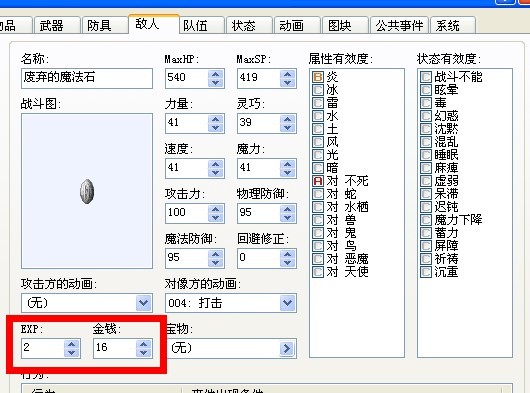This screenshot has height=393, width=530.
Task: Decrease 物理防御 with down arrow
Action: pyautogui.click(x=288, y=217)
